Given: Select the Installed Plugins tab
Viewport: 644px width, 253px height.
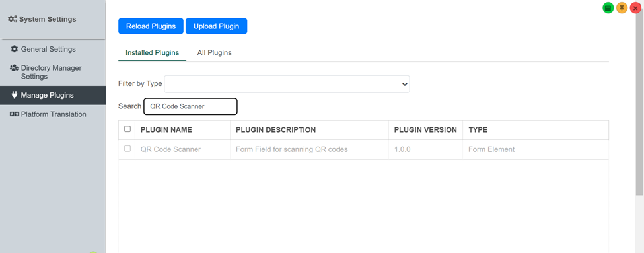Looking at the screenshot, I should click(x=153, y=53).
